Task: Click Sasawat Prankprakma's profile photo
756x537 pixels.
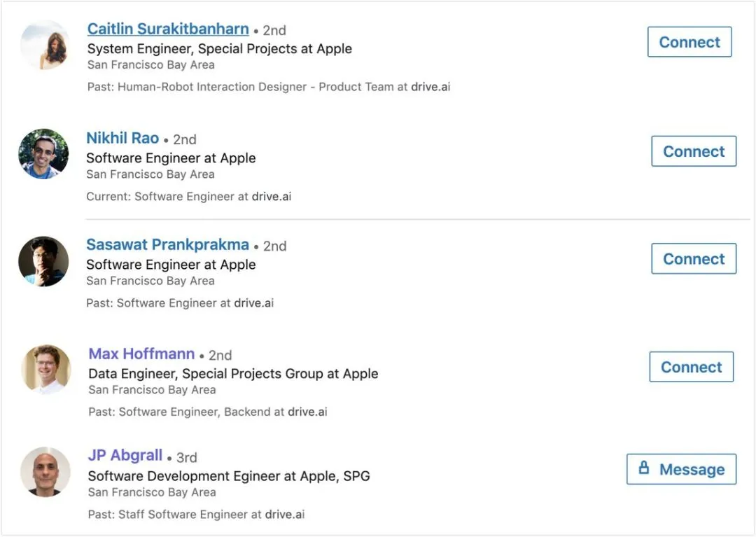Action: (43, 261)
